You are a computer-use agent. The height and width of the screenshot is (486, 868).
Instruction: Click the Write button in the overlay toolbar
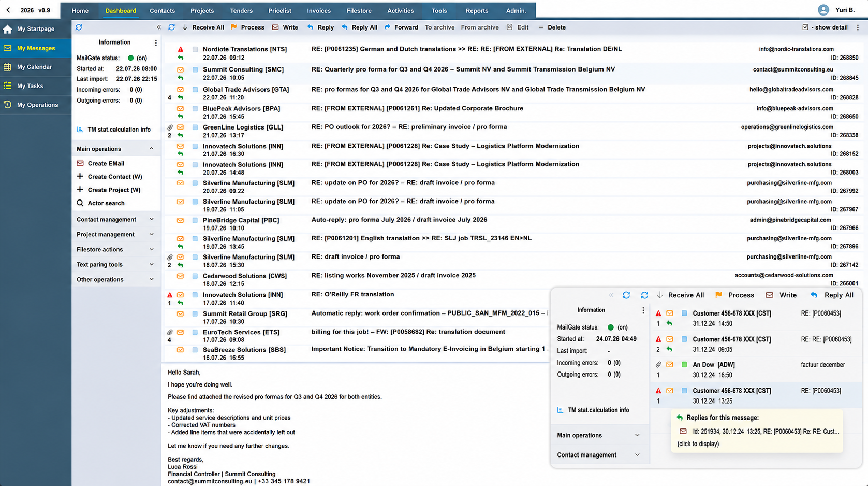tap(782, 295)
